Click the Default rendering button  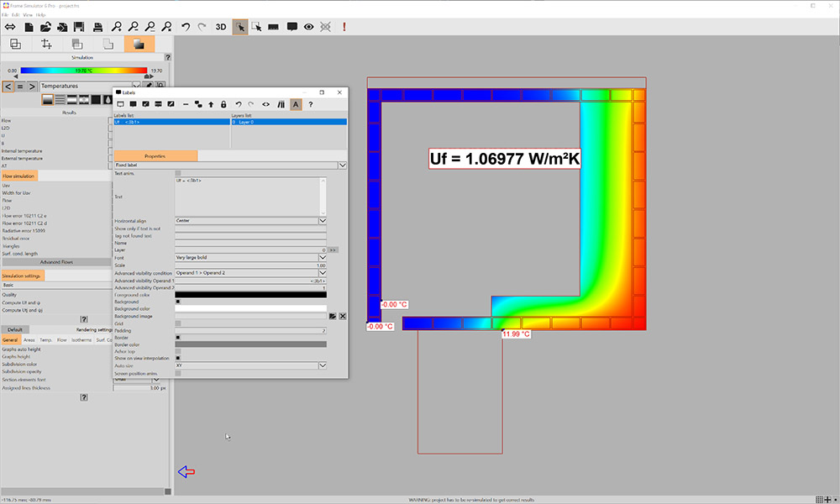coord(15,329)
